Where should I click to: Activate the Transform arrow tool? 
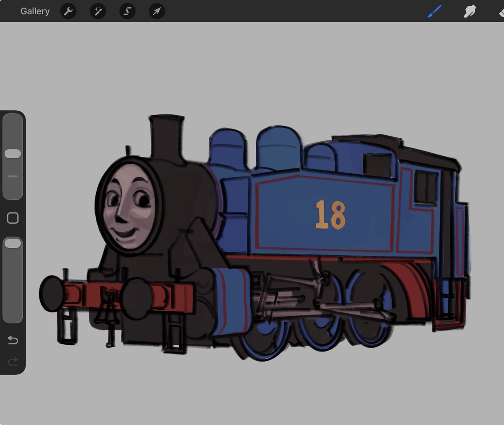pyautogui.click(x=157, y=11)
